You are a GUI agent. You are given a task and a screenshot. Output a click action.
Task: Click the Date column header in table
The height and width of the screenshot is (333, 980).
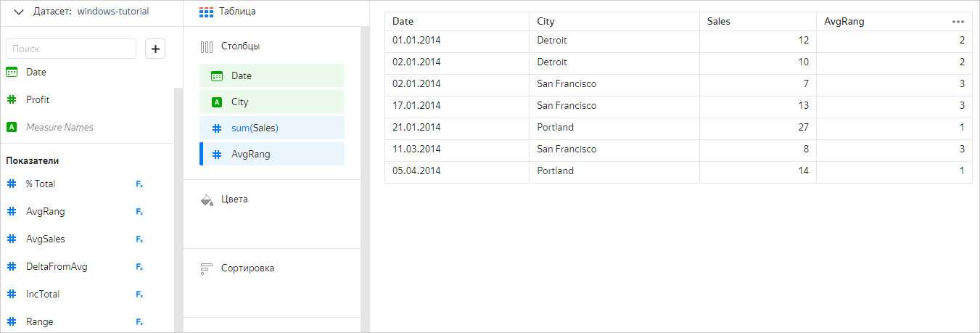(x=403, y=22)
